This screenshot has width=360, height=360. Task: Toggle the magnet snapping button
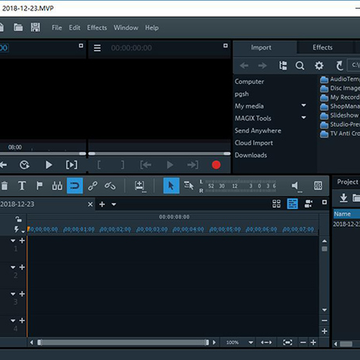coord(75,186)
